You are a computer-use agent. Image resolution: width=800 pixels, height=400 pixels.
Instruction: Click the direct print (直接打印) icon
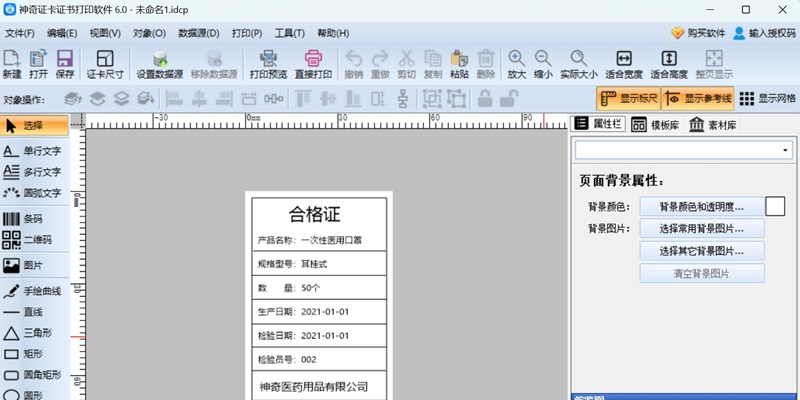click(313, 64)
